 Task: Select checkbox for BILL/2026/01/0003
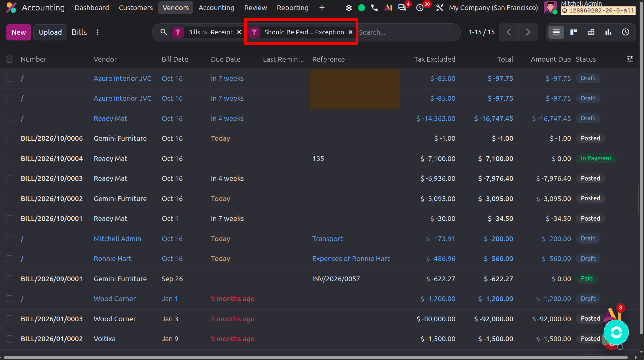coord(9,319)
